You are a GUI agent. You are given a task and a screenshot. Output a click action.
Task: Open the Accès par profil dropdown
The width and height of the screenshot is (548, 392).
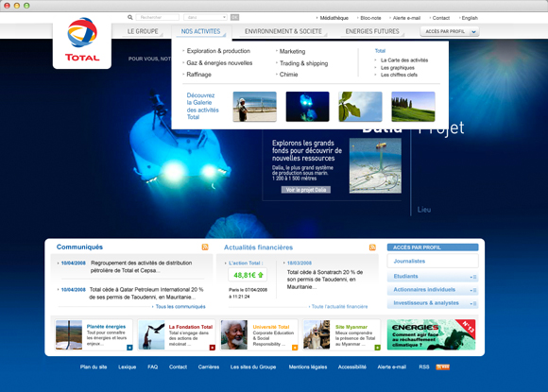(450, 31)
